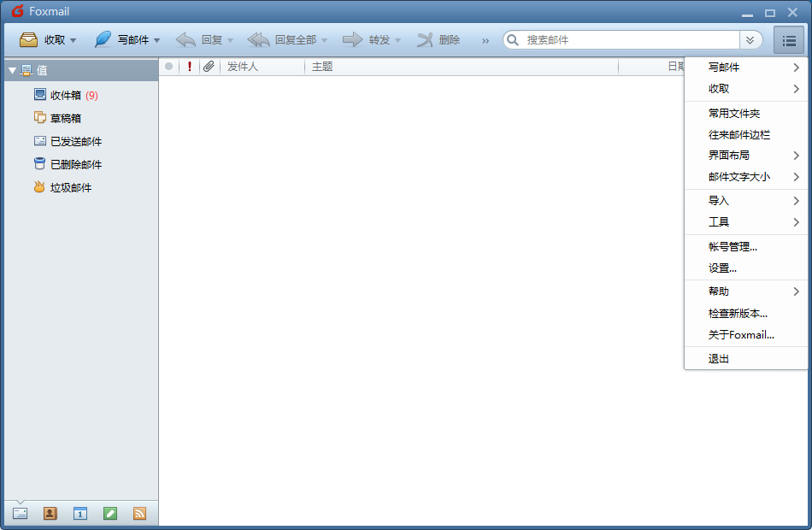Open the 回复 dropdown arrow
The width and height of the screenshot is (812, 530).
click(231, 40)
